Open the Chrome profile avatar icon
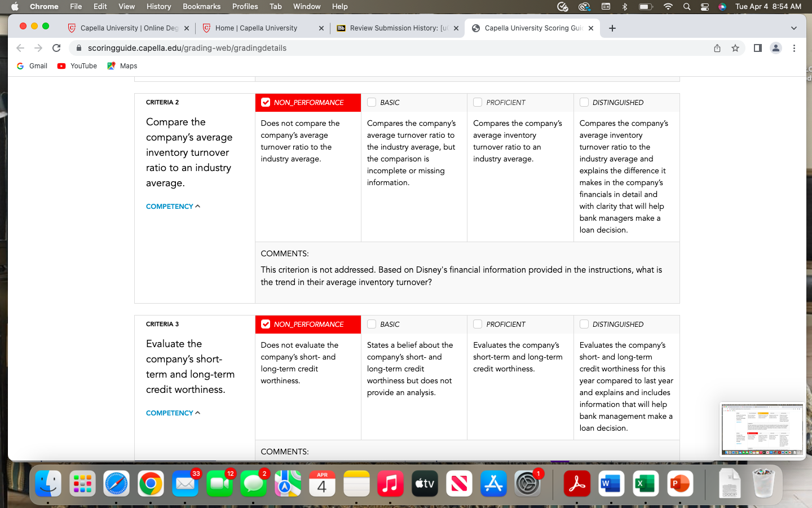The width and height of the screenshot is (812, 508). pyautogui.click(x=776, y=48)
